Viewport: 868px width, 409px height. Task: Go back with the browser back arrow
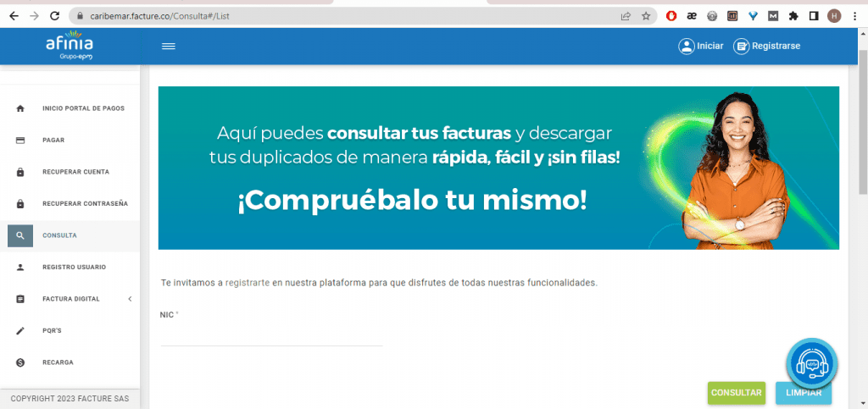click(x=14, y=16)
